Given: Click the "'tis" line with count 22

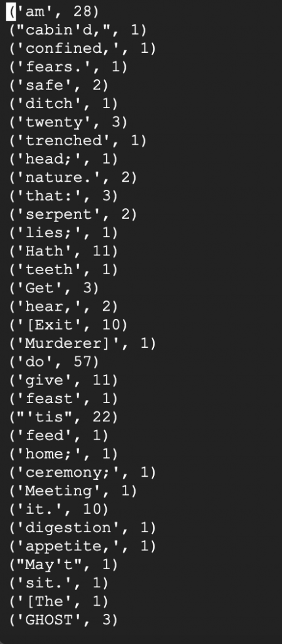Looking at the screenshot, I should [63, 418].
